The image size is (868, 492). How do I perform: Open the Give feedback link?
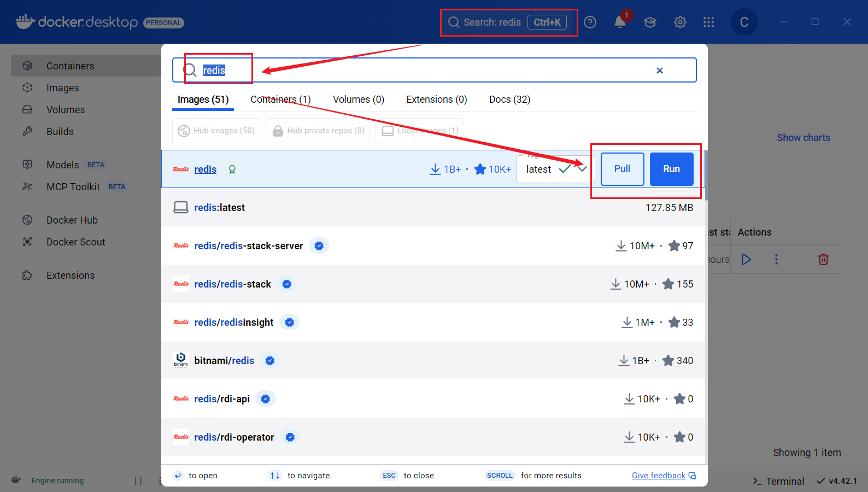pos(664,476)
